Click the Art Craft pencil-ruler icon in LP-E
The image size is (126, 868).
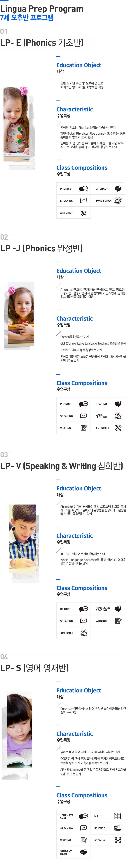click(x=84, y=213)
